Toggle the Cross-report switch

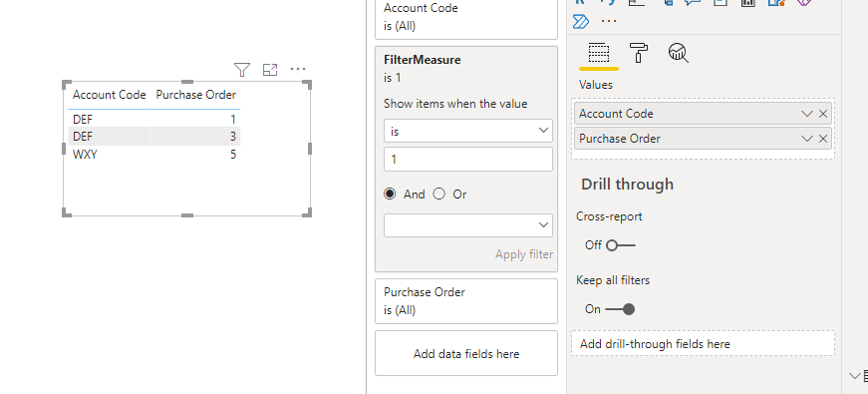[x=621, y=245]
